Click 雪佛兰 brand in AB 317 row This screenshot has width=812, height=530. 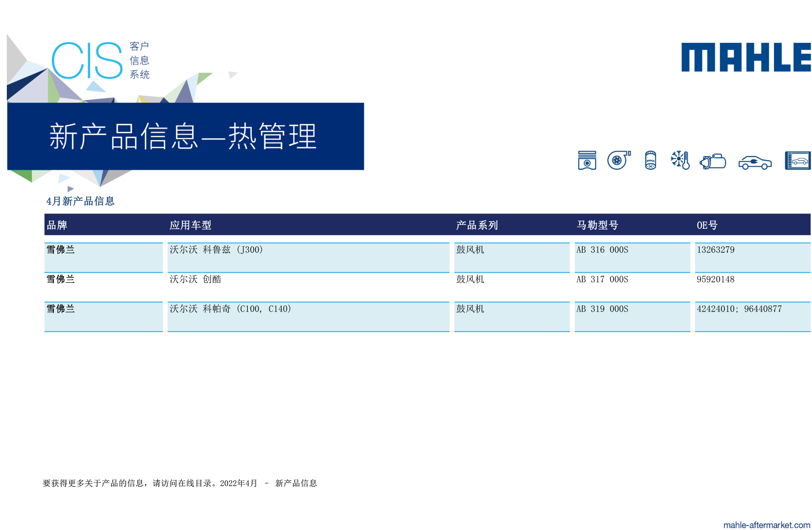[x=60, y=279]
